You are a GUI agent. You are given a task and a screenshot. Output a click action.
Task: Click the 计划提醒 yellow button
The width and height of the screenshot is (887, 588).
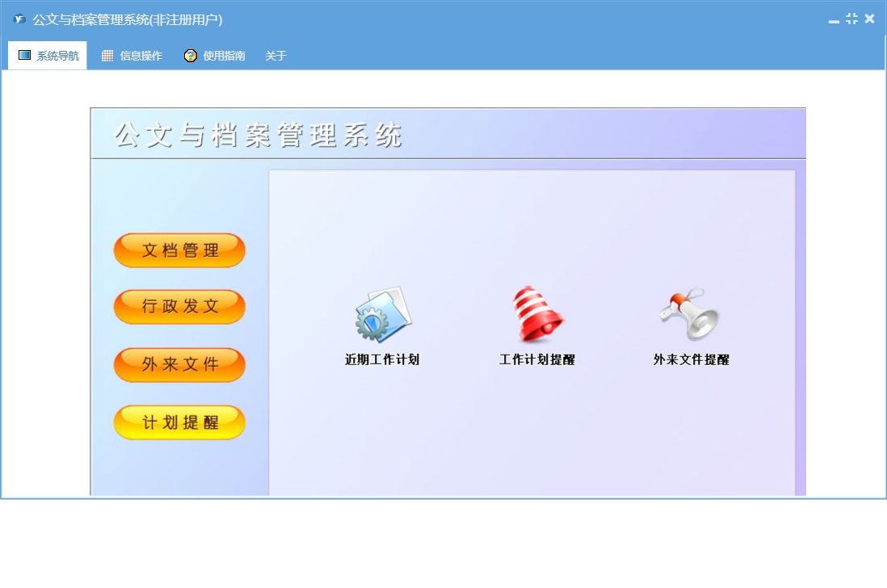[x=179, y=422]
